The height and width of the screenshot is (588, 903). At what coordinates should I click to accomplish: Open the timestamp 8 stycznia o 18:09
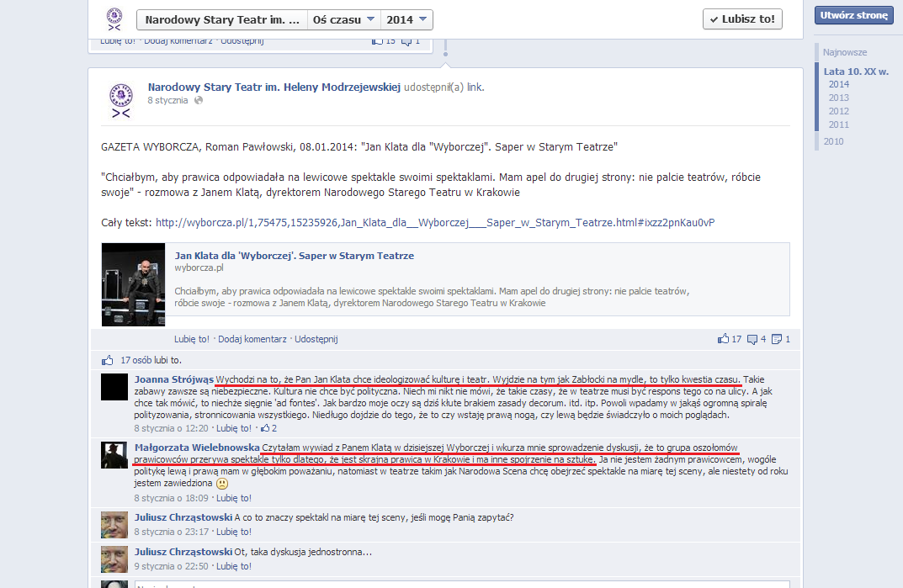click(171, 498)
